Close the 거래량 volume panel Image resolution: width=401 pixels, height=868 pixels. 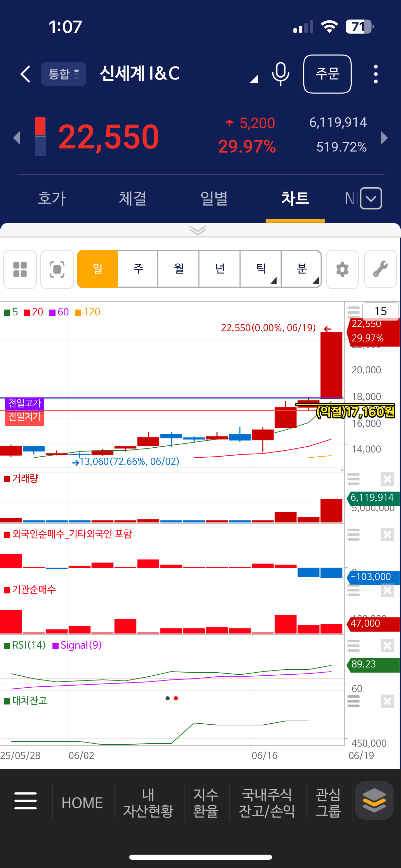pyautogui.click(x=387, y=479)
